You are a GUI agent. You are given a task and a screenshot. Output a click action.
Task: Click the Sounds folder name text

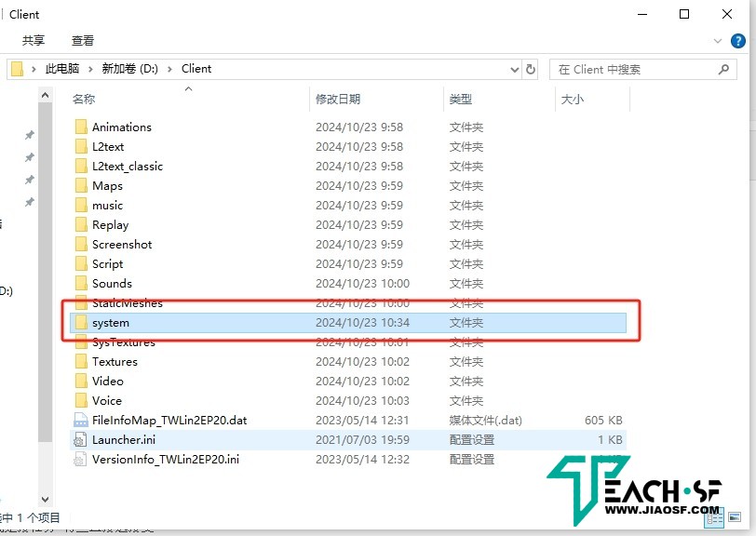coord(112,284)
